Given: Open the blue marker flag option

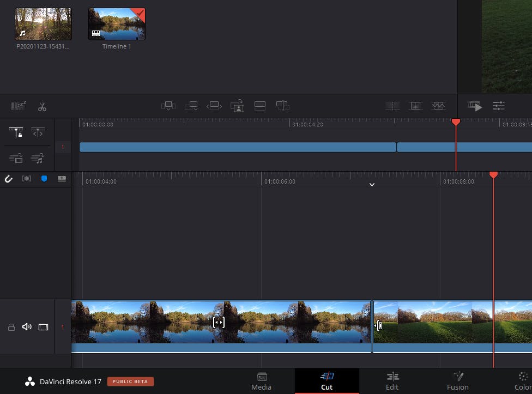Looking at the screenshot, I should pyautogui.click(x=44, y=179).
